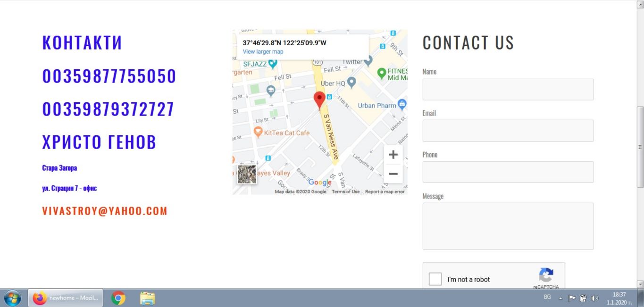
Task: Show hidden system tray icons
Action: 560,298
